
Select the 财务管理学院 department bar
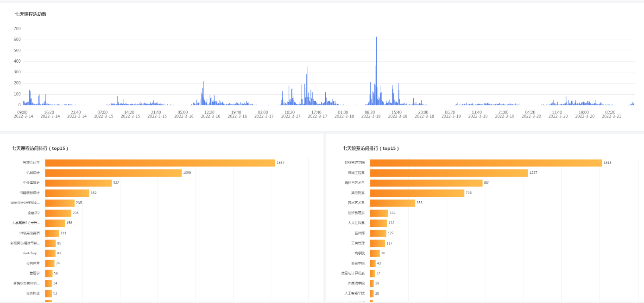pos(486,163)
